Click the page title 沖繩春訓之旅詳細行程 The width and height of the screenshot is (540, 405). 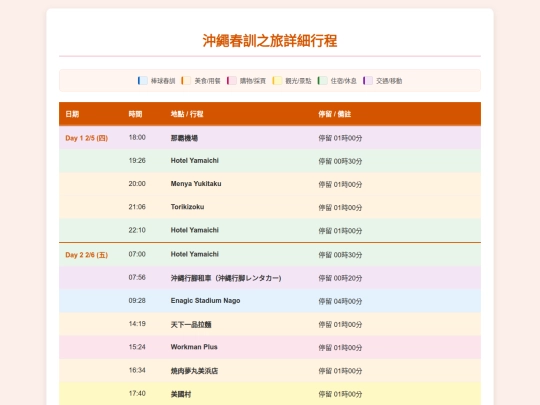[270, 41]
